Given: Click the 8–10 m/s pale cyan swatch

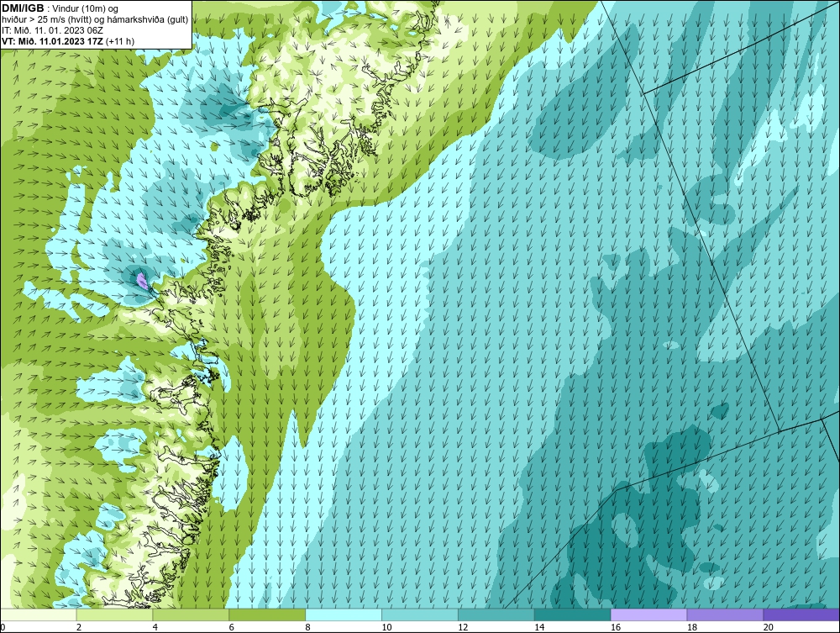Looking at the screenshot, I should [x=344, y=615].
